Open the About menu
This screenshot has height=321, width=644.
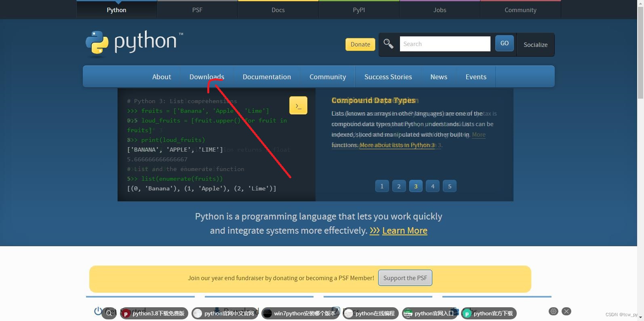click(162, 77)
